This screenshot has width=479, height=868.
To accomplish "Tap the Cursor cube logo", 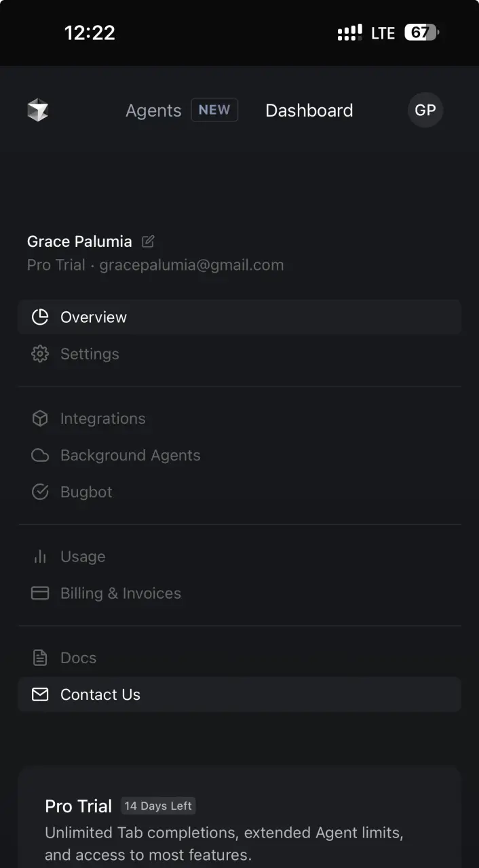I will (x=38, y=110).
